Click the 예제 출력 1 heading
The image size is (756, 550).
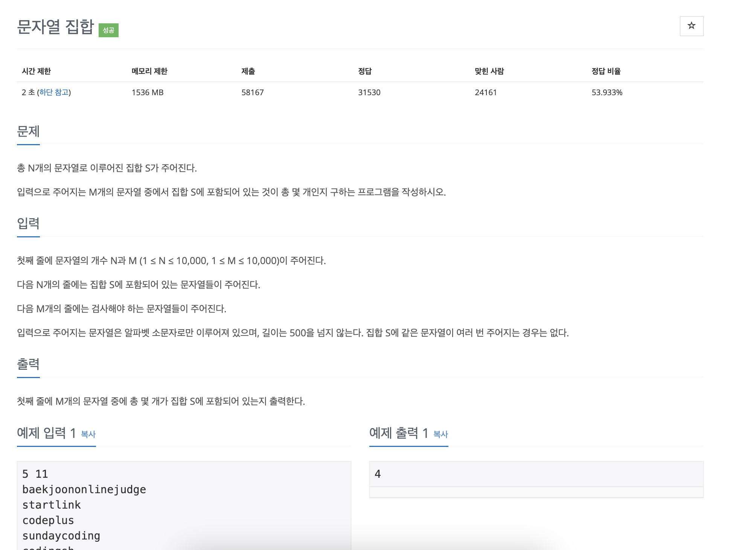click(399, 433)
